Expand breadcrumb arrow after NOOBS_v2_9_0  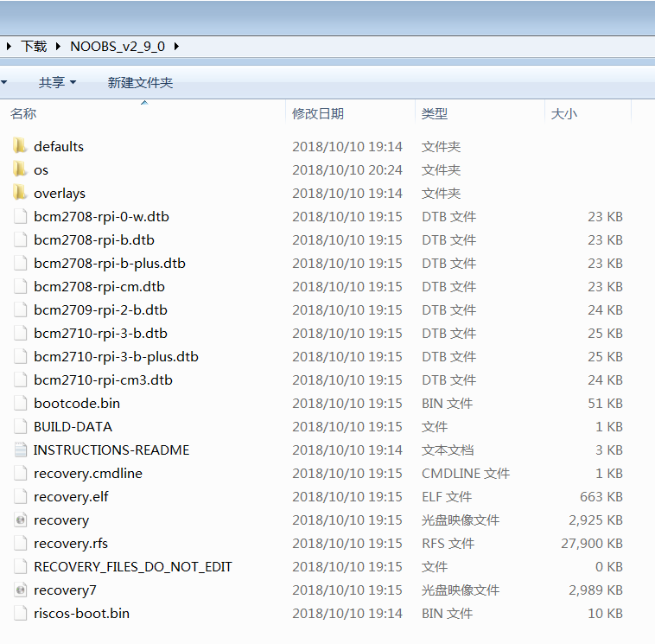(x=176, y=46)
